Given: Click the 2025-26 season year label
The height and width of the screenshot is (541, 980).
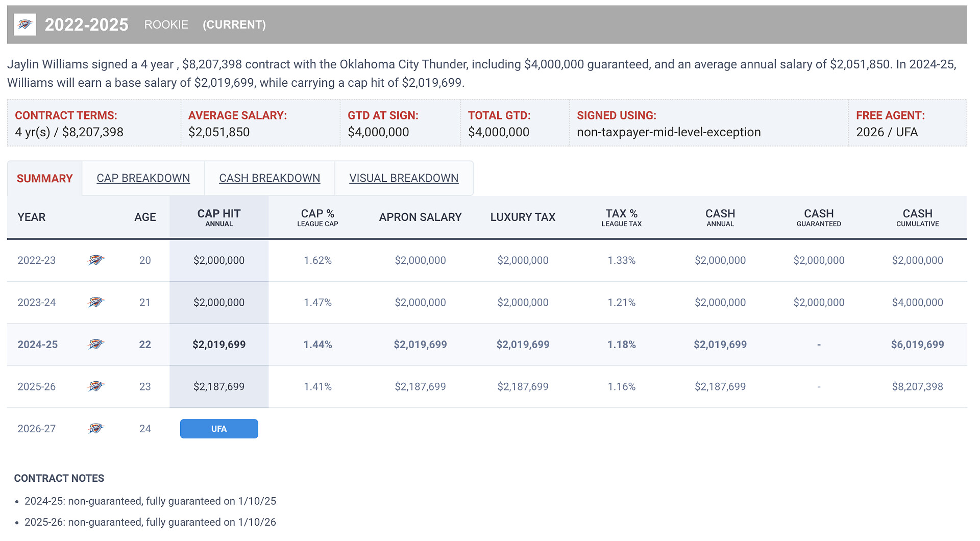Looking at the screenshot, I should pyautogui.click(x=37, y=386).
